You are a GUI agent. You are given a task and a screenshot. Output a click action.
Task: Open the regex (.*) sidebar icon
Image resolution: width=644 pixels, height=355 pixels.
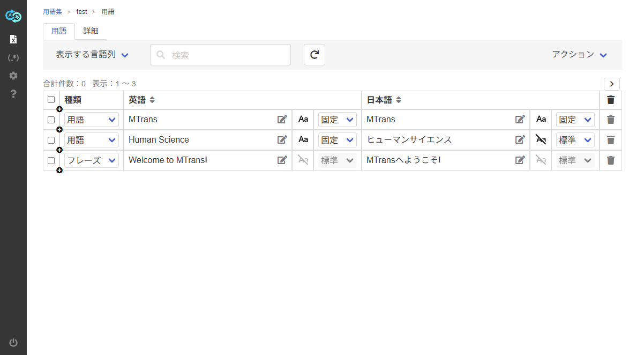pyautogui.click(x=13, y=57)
